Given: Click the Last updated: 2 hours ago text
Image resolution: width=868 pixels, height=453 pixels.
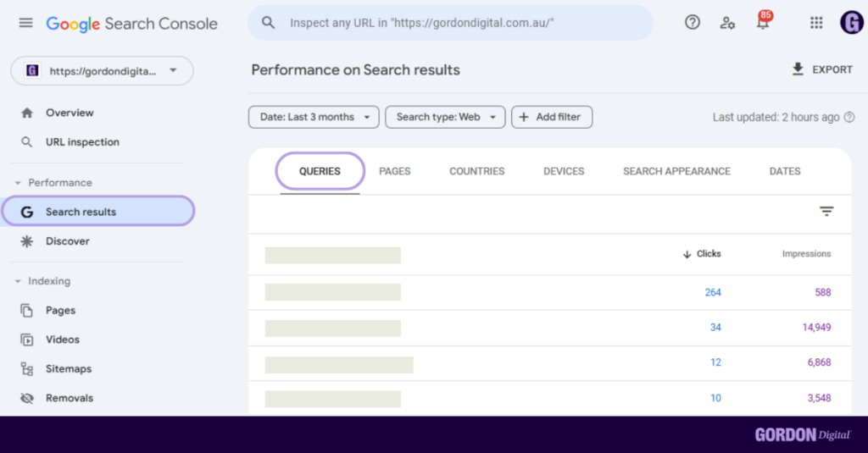Looking at the screenshot, I should [x=776, y=117].
